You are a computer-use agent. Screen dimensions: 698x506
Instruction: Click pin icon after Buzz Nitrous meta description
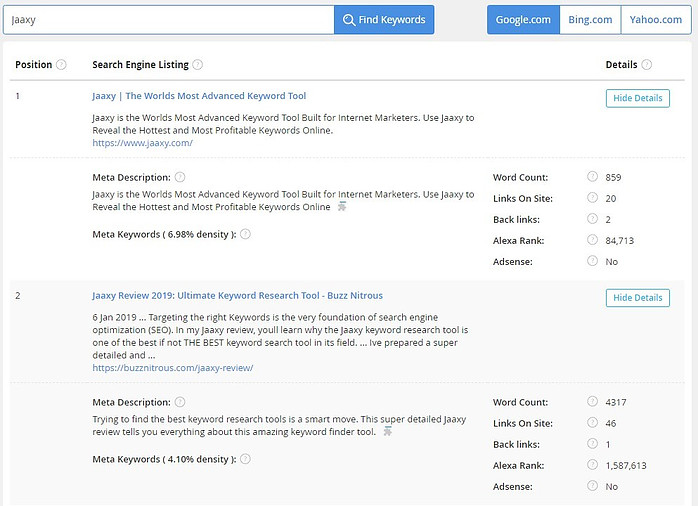(x=388, y=431)
